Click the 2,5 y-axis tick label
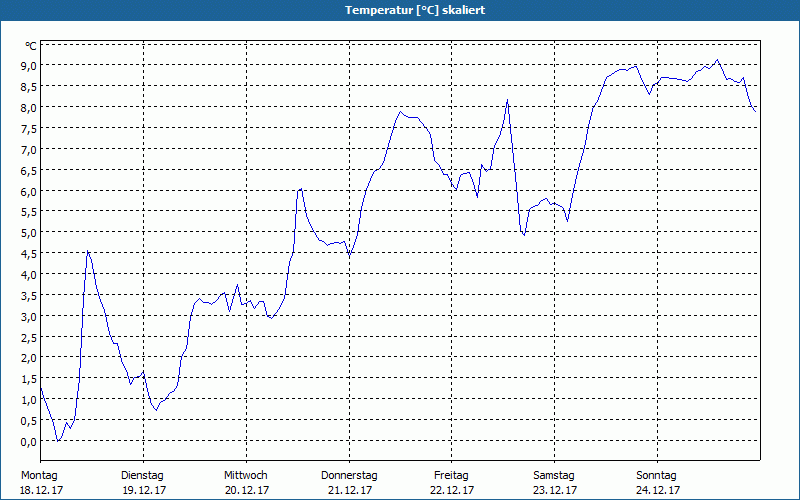Image resolution: width=800 pixels, height=500 pixels. pyautogui.click(x=29, y=337)
